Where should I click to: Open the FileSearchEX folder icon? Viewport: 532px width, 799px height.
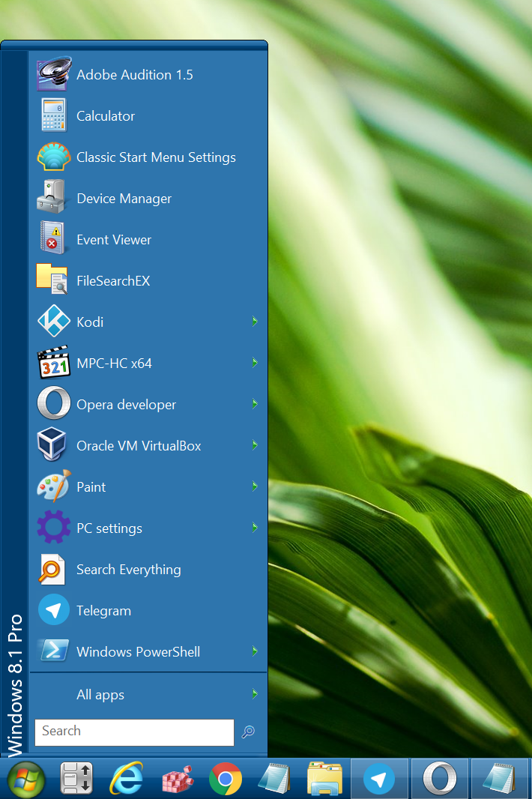52,280
